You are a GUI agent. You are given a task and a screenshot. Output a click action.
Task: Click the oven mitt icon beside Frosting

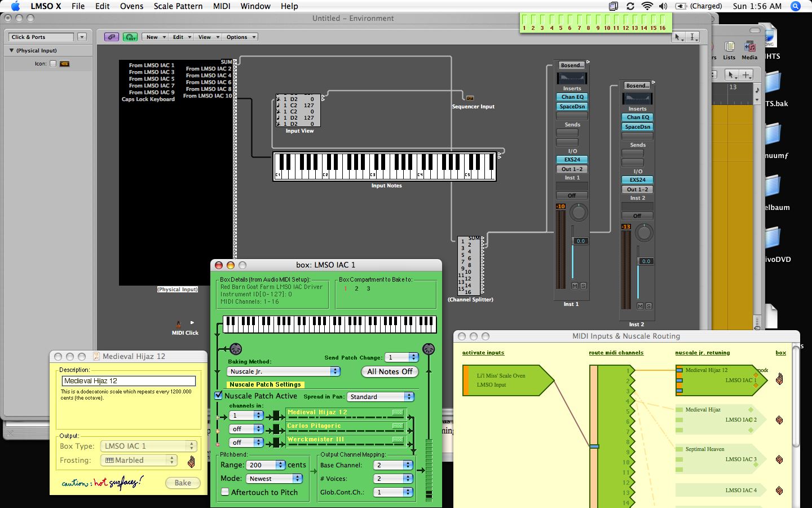191,462
